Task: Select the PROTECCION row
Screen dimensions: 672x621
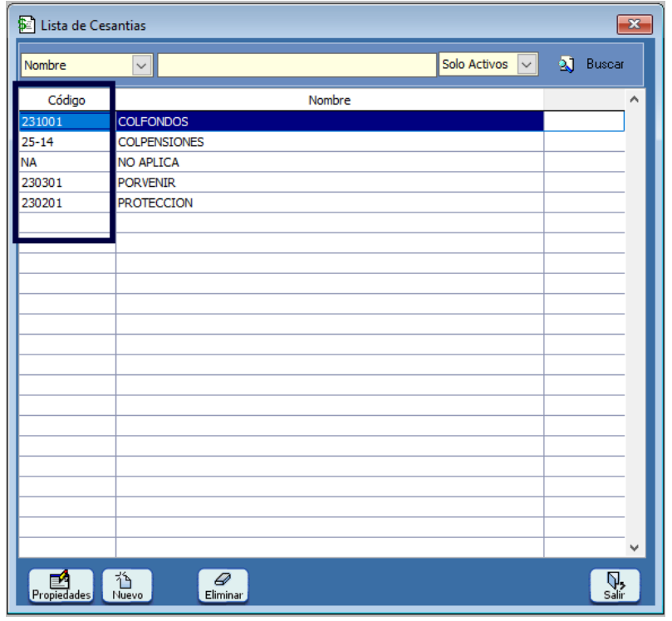Action: tap(330, 203)
